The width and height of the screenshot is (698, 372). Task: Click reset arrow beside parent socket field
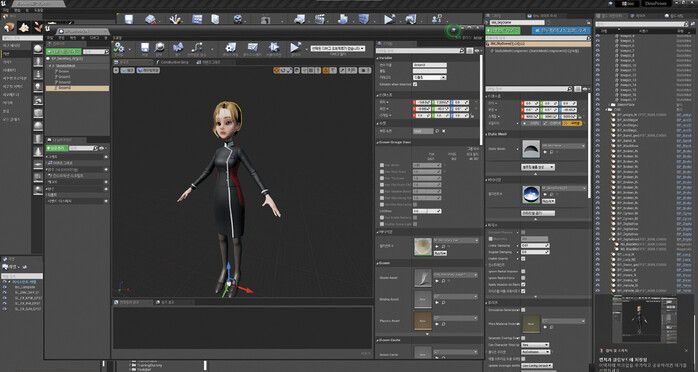[438, 131]
